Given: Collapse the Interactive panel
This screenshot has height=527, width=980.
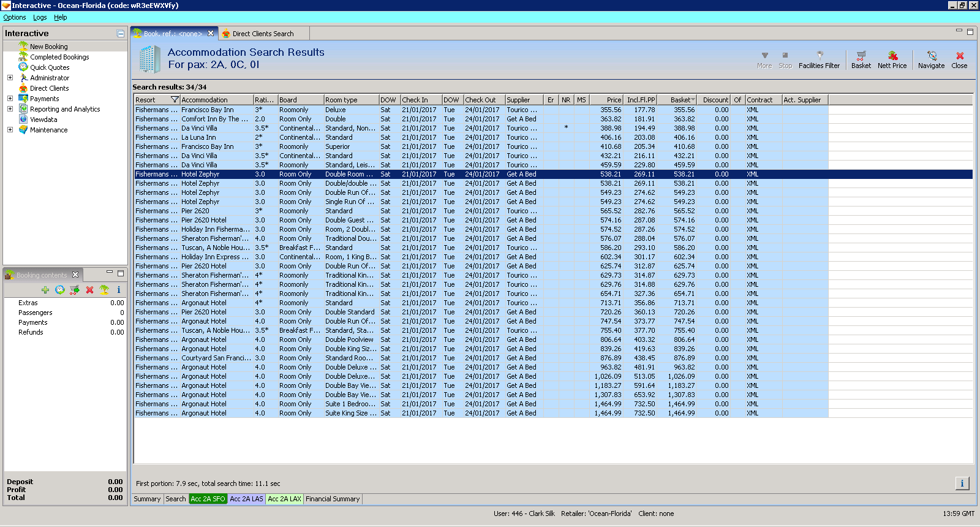Looking at the screenshot, I should (121, 34).
